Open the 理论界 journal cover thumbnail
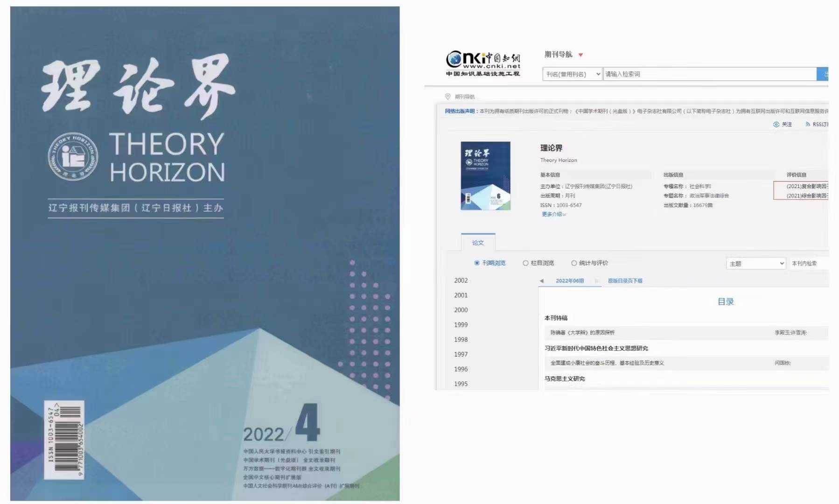The height and width of the screenshot is (504, 839). pyautogui.click(x=485, y=176)
